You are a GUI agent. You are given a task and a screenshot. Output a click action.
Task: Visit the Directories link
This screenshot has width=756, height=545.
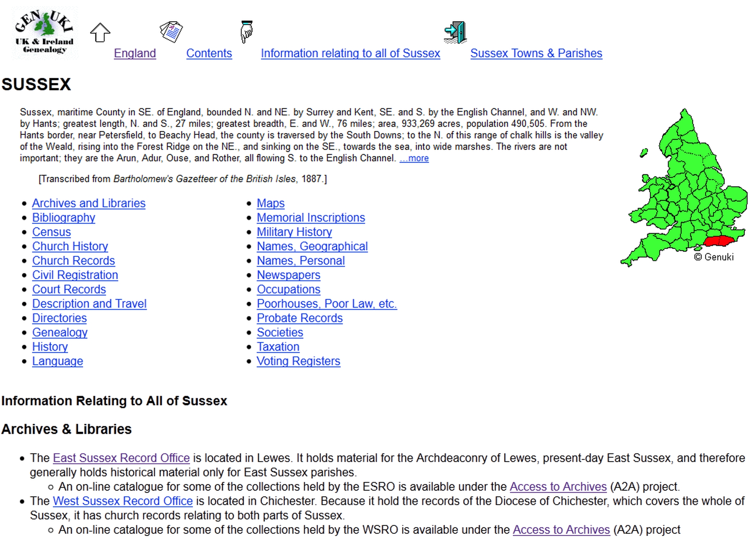tap(59, 318)
